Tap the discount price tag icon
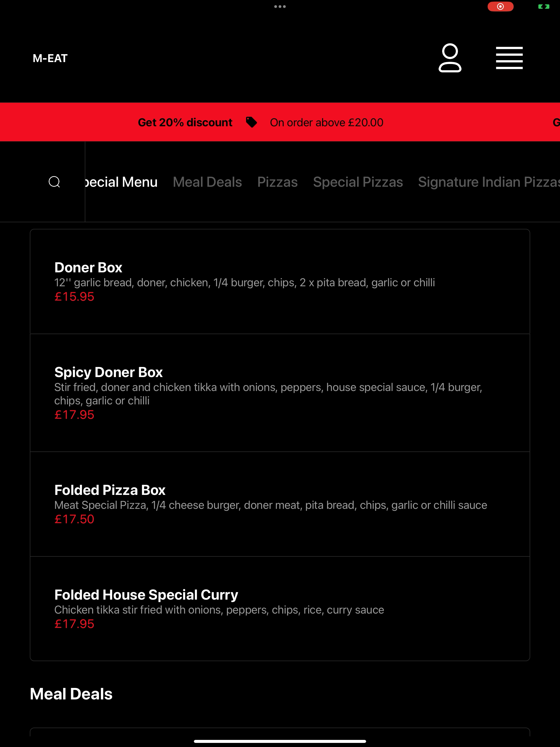The width and height of the screenshot is (560, 747). (x=251, y=122)
